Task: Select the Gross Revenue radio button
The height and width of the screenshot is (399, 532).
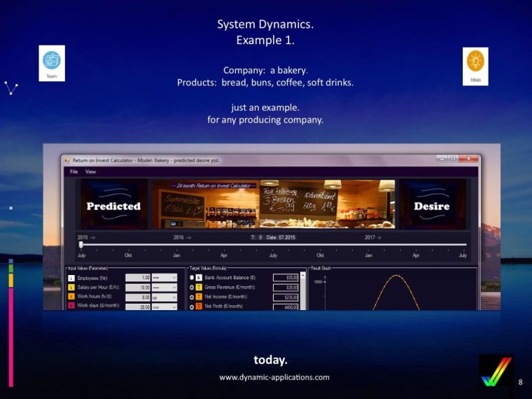Action: [x=191, y=288]
